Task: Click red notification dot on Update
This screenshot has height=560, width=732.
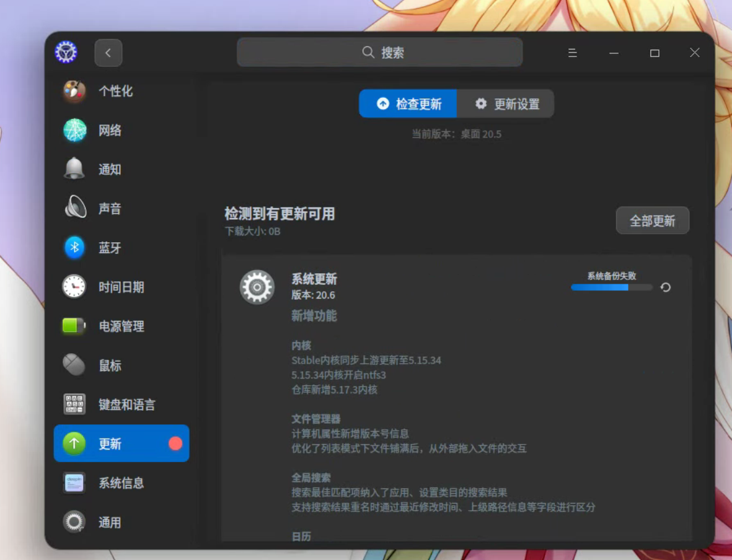Action: [175, 444]
